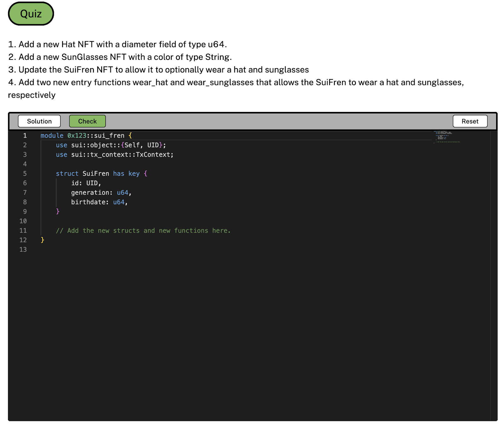Click the '// Add the new structs' comment
504x427 pixels.
[143, 231]
